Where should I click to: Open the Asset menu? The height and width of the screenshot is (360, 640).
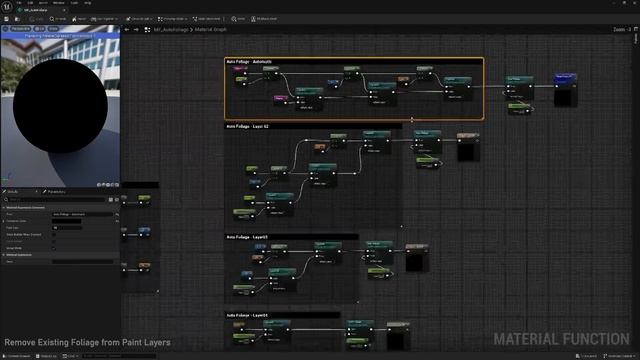pos(43,3)
